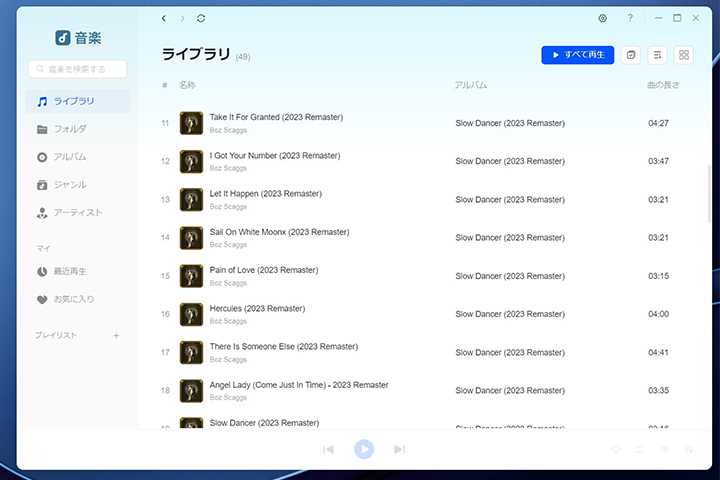Open the フォルダ sidebar item
This screenshot has height=480, width=720.
[69, 129]
